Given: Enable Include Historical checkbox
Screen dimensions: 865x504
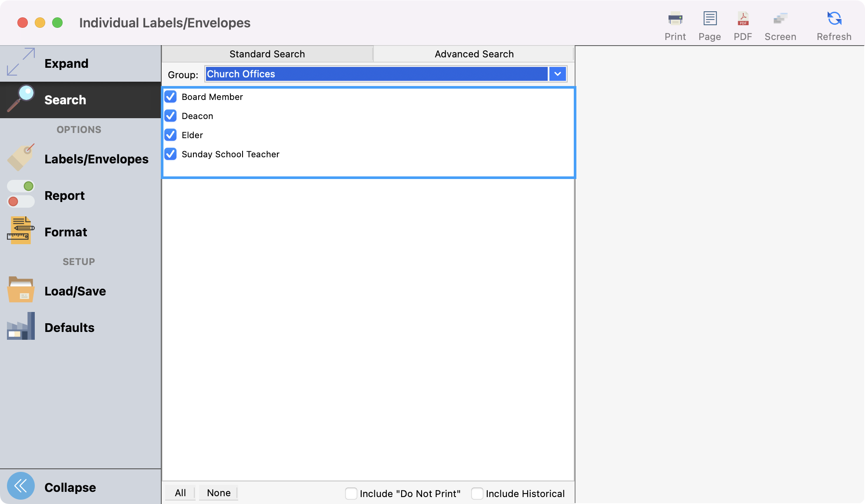Looking at the screenshot, I should [x=477, y=493].
